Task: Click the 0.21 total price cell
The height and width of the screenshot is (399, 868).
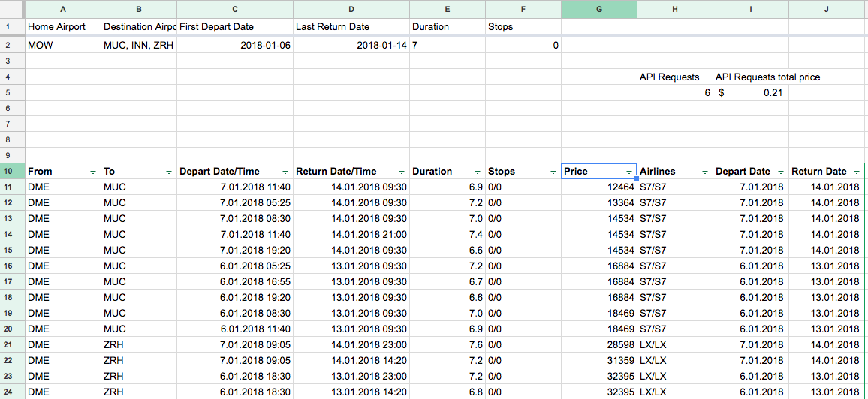Action: [751, 93]
